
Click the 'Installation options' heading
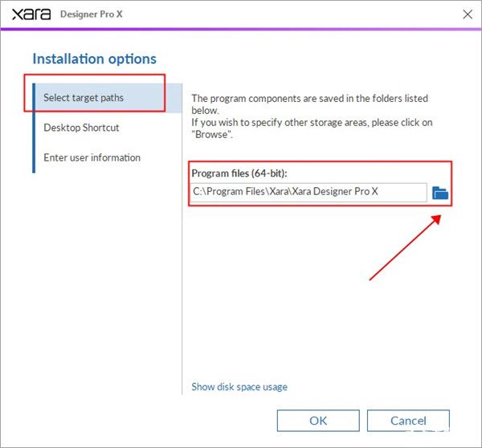[94, 59]
